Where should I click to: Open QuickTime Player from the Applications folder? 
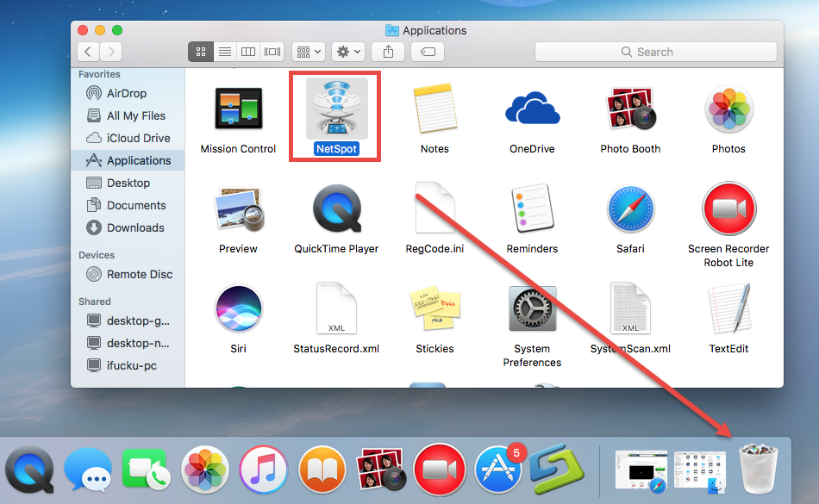336,208
